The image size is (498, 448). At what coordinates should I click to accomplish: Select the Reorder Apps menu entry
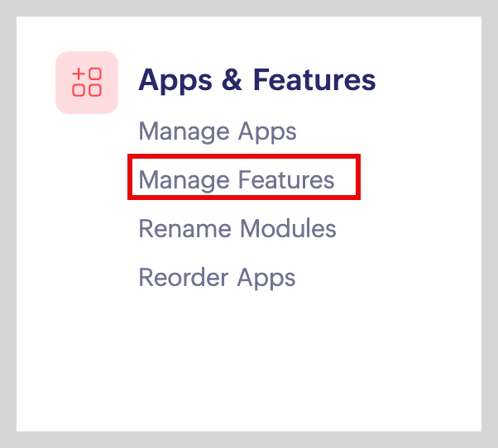coord(217,277)
